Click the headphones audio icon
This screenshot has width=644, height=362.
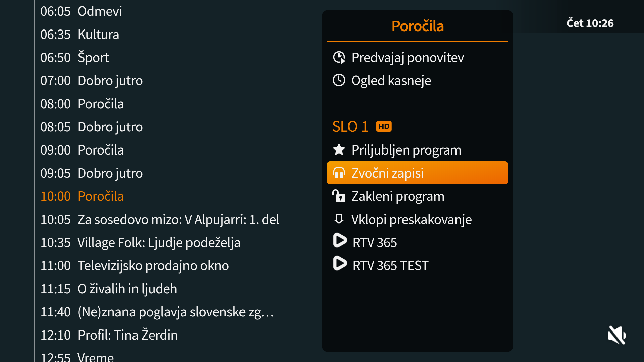tap(339, 173)
